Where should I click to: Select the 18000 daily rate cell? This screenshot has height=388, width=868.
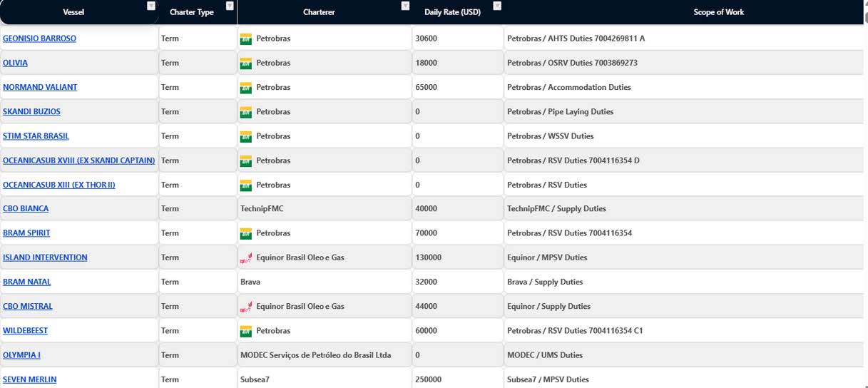[458, 63]
